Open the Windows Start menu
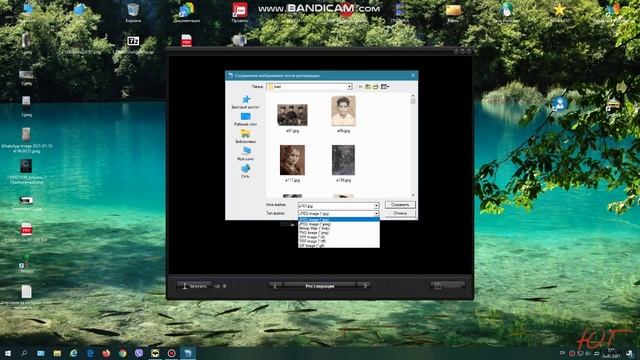 [8, 353]
